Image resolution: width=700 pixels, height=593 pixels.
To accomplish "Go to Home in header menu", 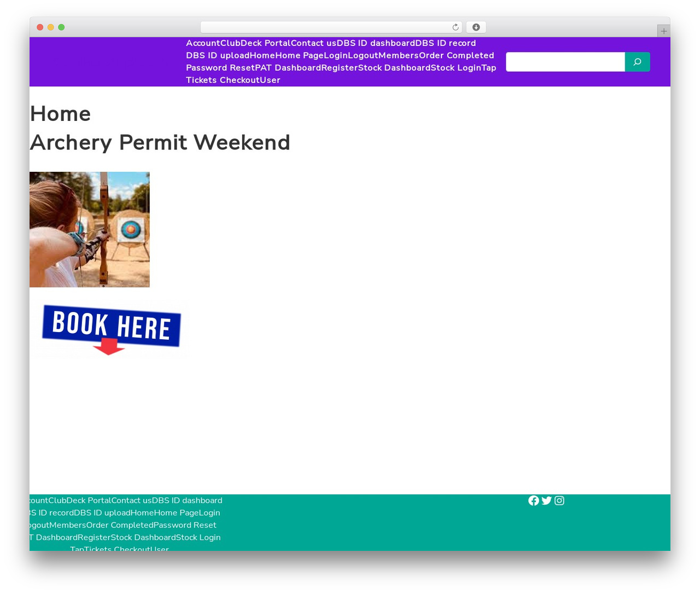I will (262, 55).
